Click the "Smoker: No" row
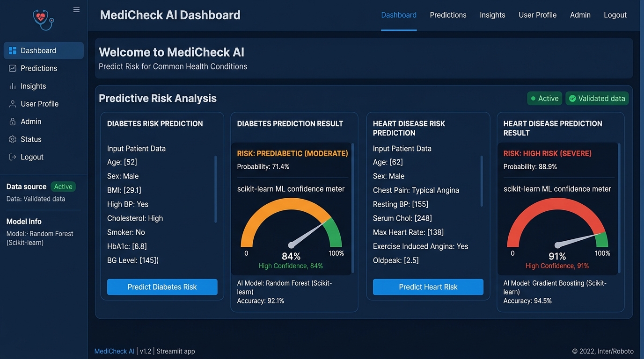This screenshot has height=359, width=644. click(126, 232)
